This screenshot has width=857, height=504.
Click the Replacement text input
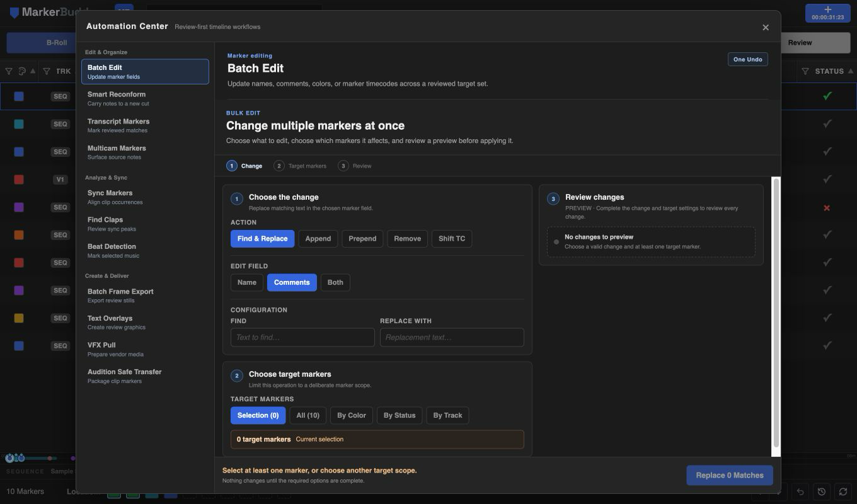(x=452, y=338)
